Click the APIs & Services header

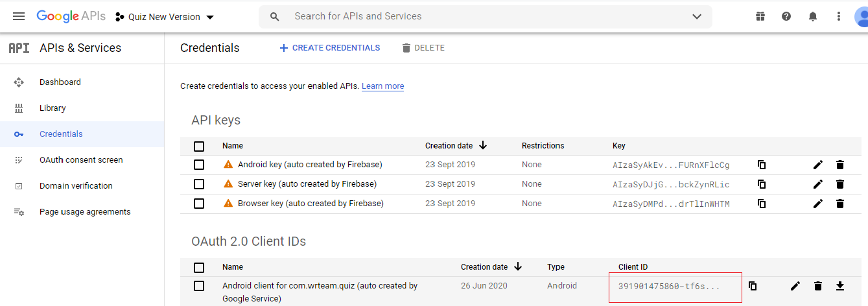click(x=80, y=48)
